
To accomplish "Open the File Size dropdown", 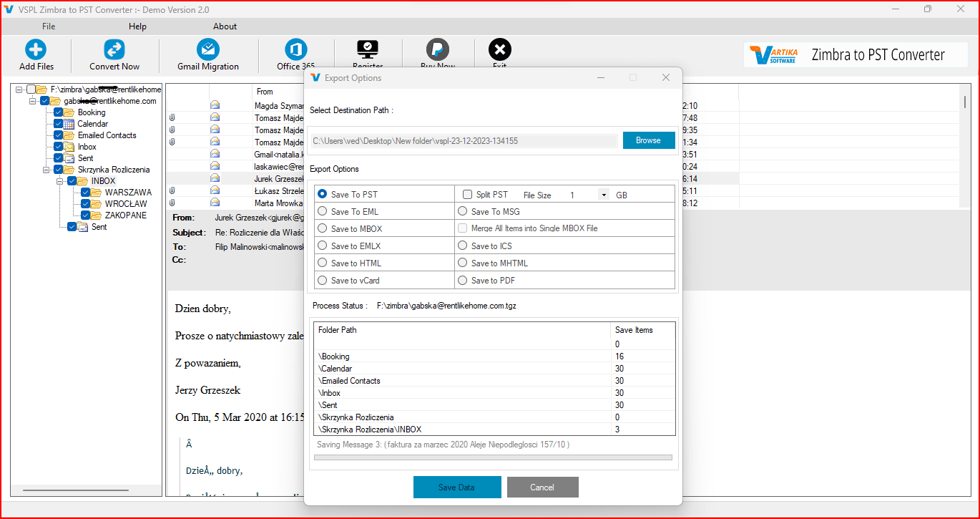I will (604, 195).
